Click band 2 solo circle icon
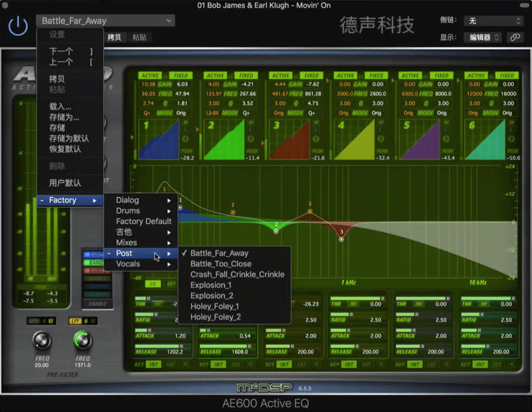 (251, 139)
